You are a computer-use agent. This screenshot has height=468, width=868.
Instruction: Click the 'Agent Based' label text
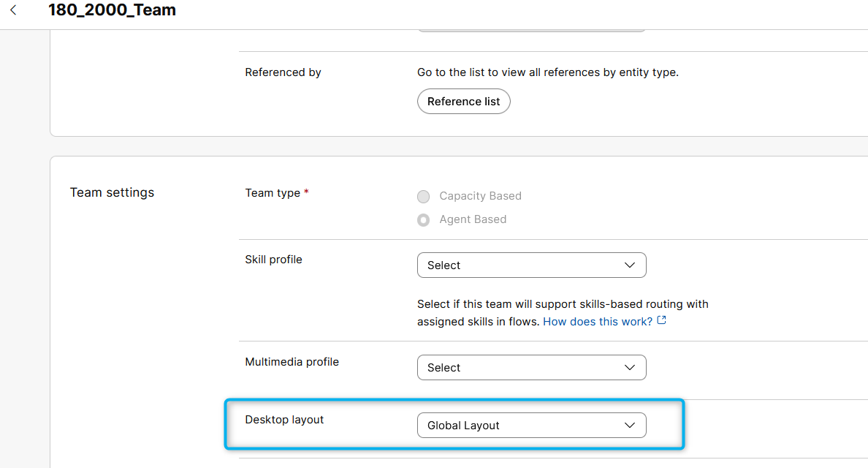coord(473,219)
